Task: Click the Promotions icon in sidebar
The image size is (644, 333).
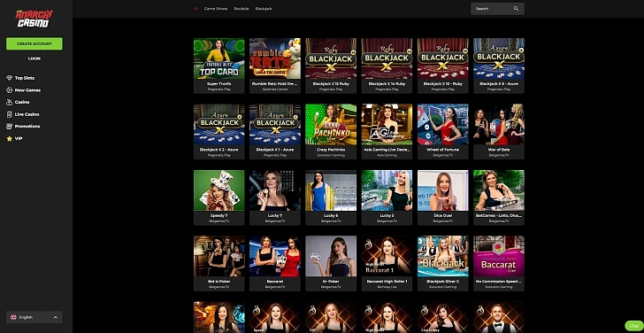Action: (x=10, y=127)
